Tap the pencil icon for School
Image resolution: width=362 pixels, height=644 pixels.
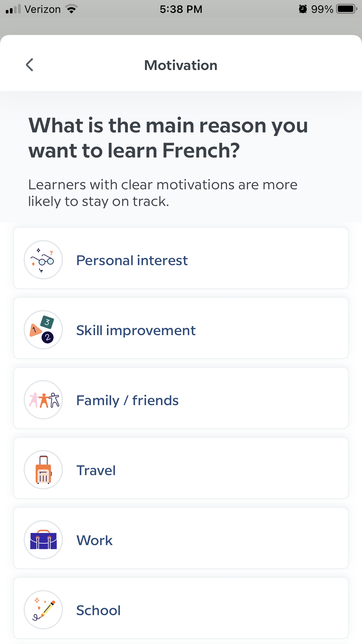43,610
